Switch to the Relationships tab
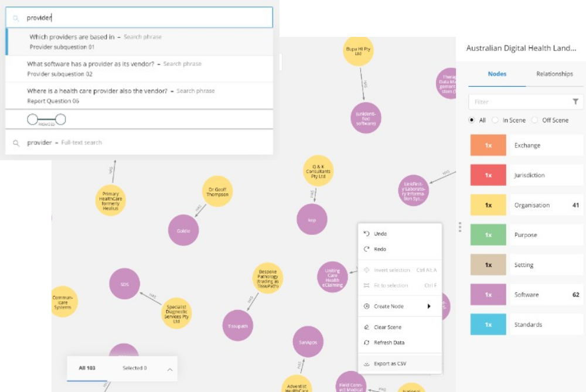Viewport: 586px width, 392px height. (554, 74)
